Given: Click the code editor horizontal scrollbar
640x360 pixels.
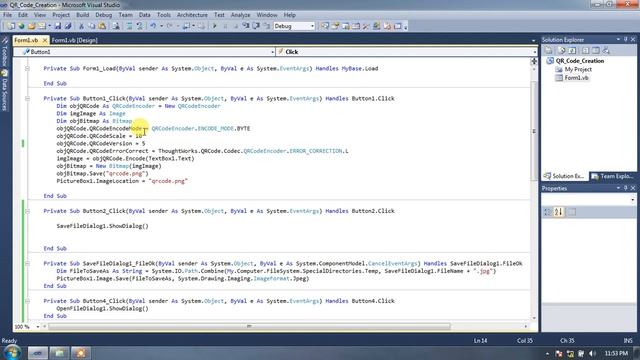Looking at the screenshot, I should 249,327.
